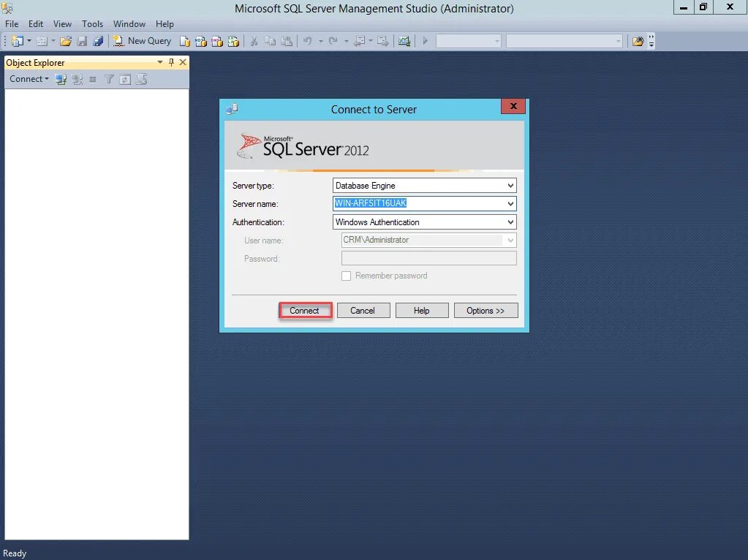The width and height of the screenshot is (748, 560).
Task: Click Connect Object Explorer icon
Action: [x=61, y=79]
